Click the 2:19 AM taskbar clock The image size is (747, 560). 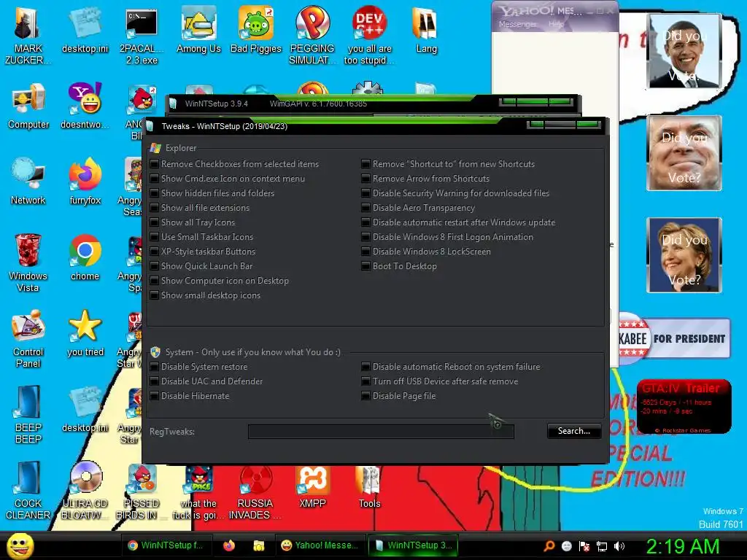(682, 546)
